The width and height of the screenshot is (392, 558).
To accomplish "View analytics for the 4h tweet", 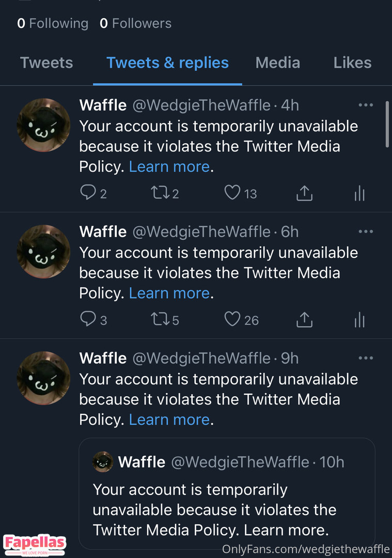I will 359,194.
